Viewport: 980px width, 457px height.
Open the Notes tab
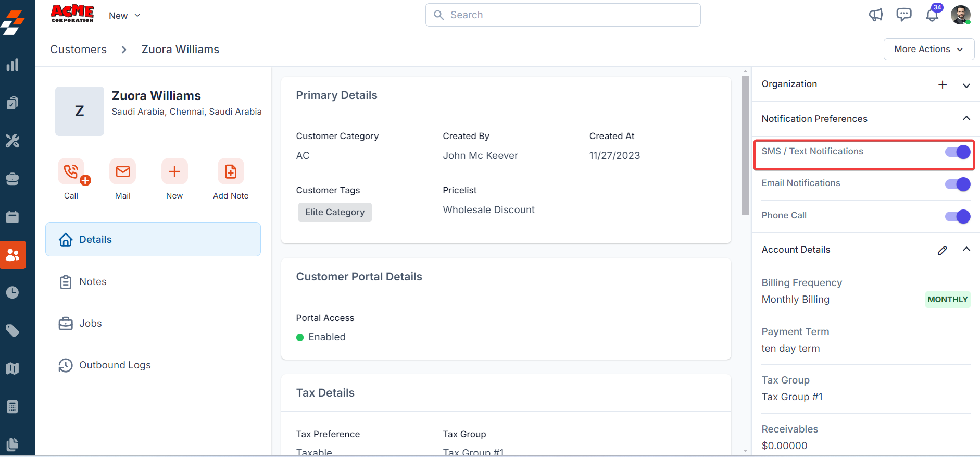tap(93, 282)
